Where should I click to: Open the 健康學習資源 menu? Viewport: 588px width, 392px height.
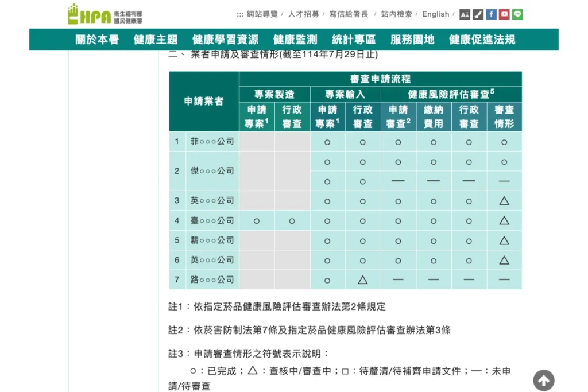(225, 40)
